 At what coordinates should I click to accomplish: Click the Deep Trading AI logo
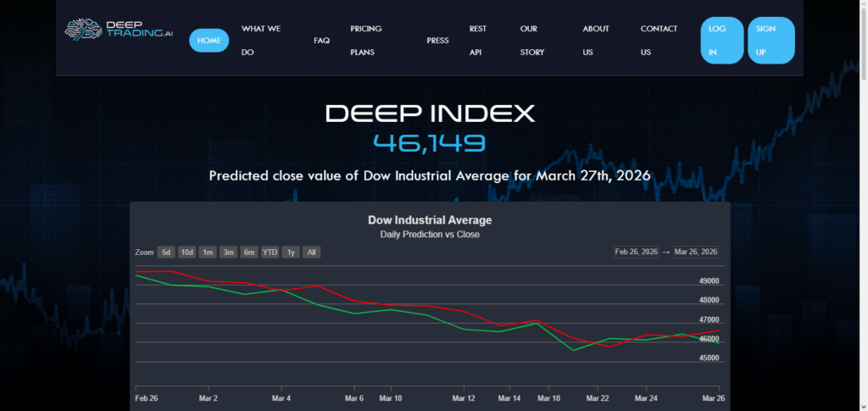(119, 30)
